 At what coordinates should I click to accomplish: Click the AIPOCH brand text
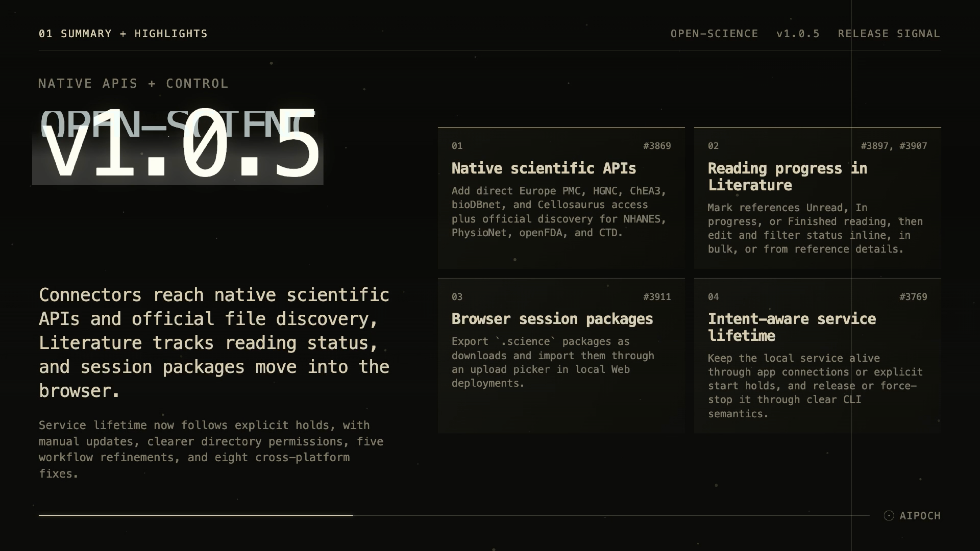920,516
